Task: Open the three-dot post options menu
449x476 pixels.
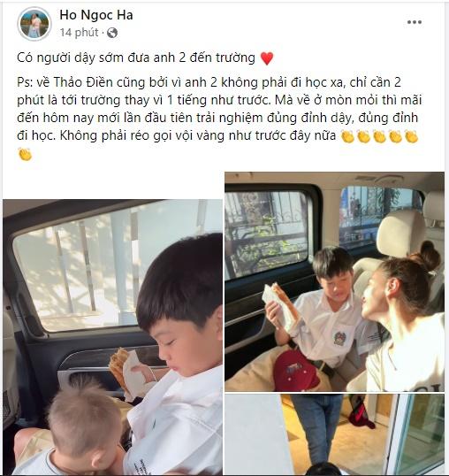Action: (415, 22)
